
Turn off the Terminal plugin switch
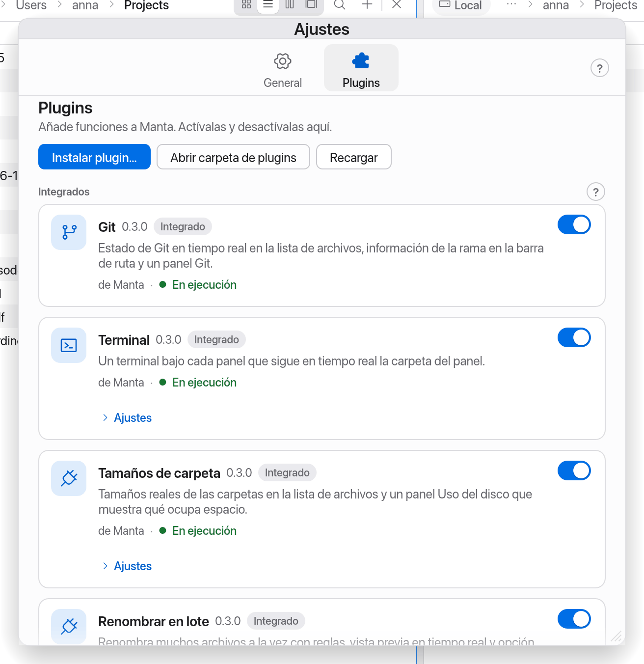click(574, 337)
